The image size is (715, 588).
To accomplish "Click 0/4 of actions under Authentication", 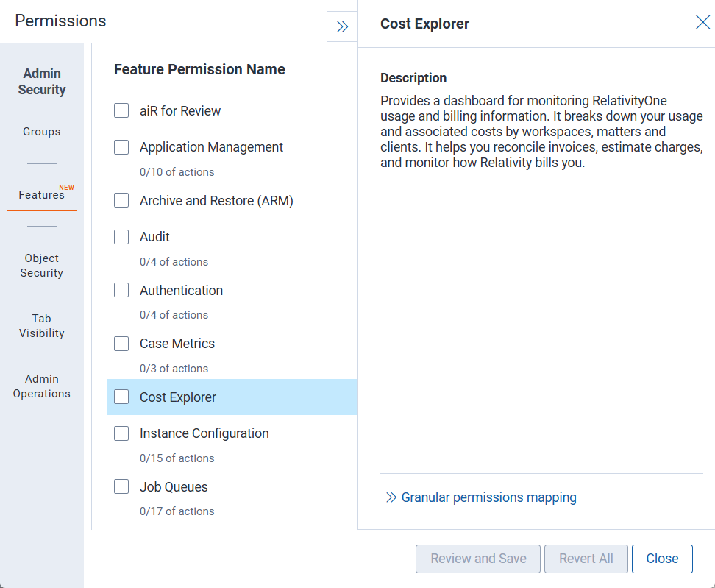I will click(174, 315).
